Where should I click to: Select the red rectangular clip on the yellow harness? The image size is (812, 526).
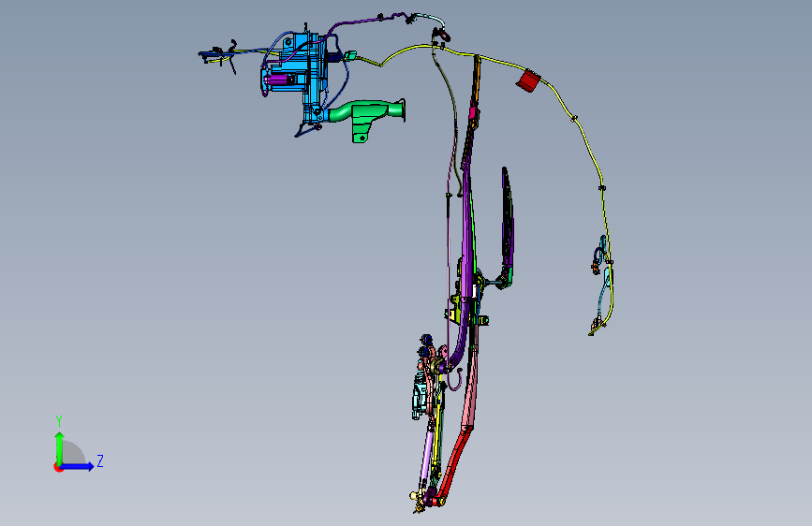[x=529, y=80]
